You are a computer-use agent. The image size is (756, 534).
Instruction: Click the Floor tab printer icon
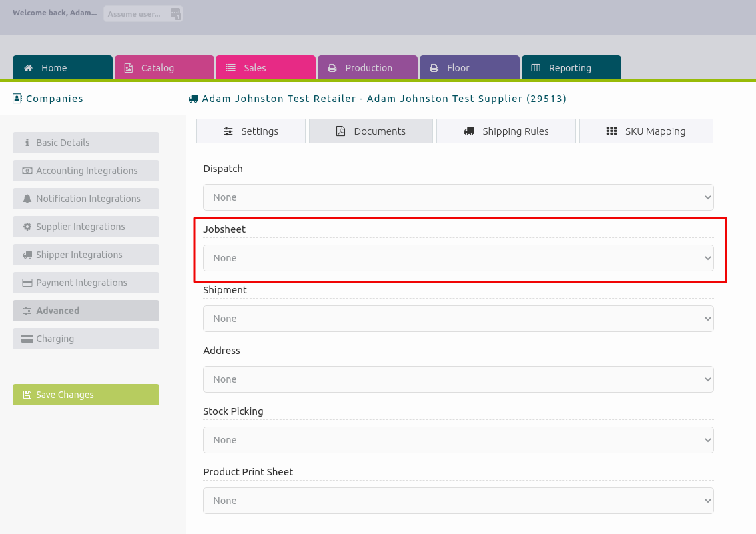pos(434,68)
